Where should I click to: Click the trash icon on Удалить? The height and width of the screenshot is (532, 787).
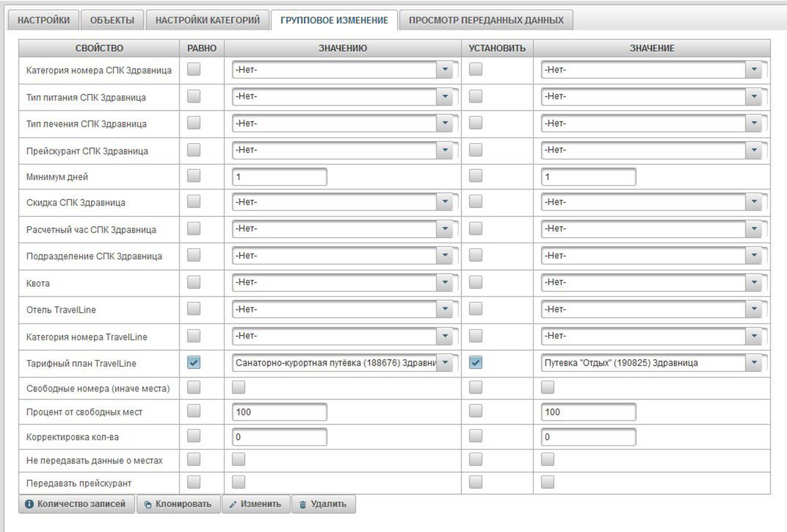tap(303, 504)
